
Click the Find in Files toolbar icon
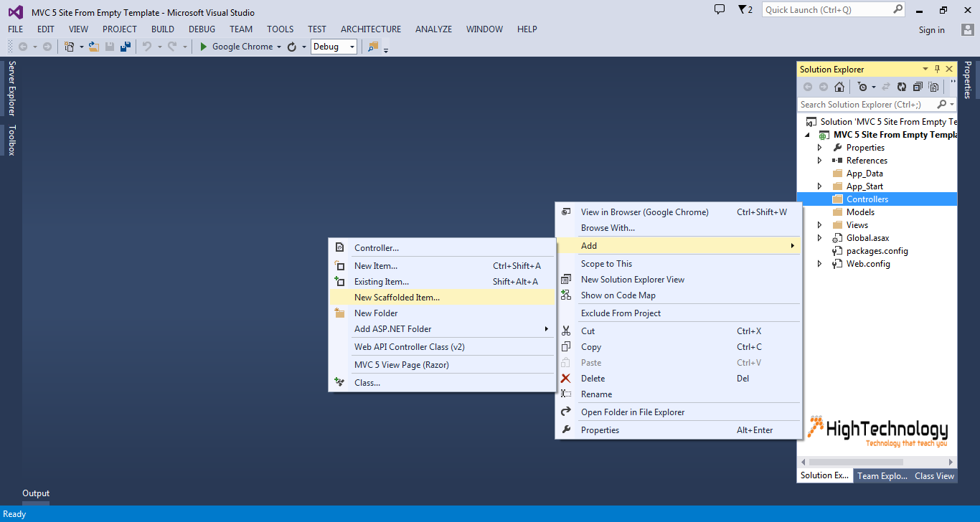pos(372,47)
